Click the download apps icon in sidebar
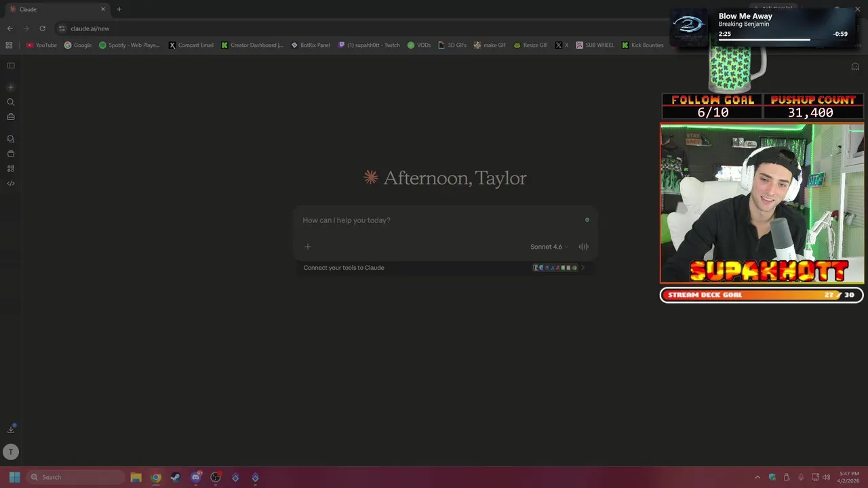 coord(11,429)
